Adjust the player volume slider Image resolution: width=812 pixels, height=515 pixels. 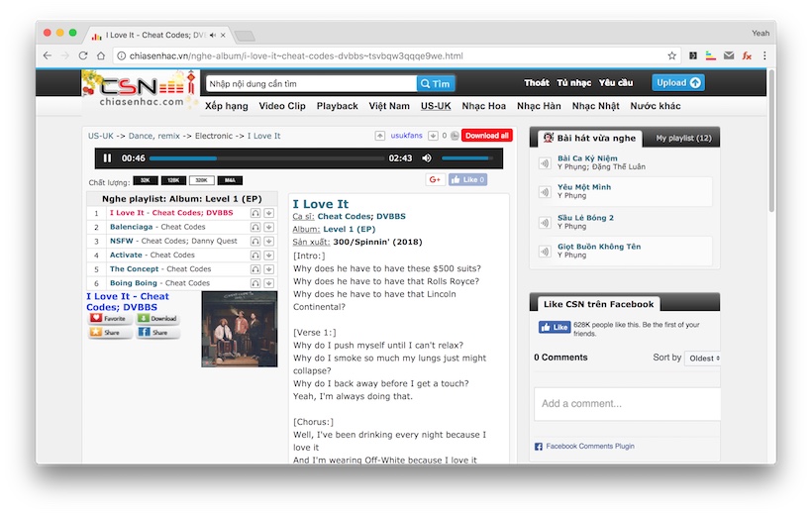click(x=467, y=158)
